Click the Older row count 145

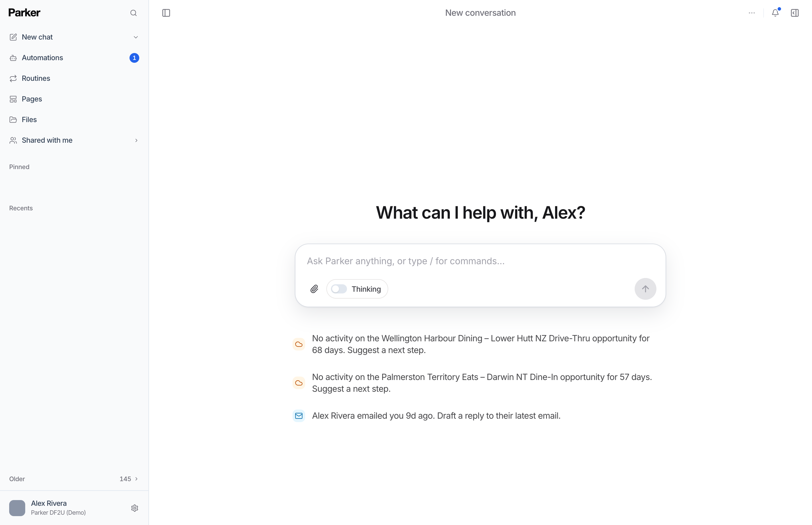(125, 479)
